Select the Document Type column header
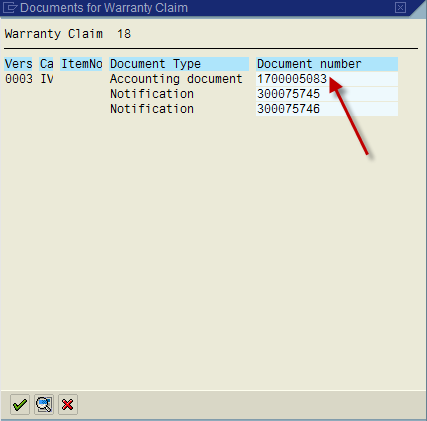 [x=179, y=64]
